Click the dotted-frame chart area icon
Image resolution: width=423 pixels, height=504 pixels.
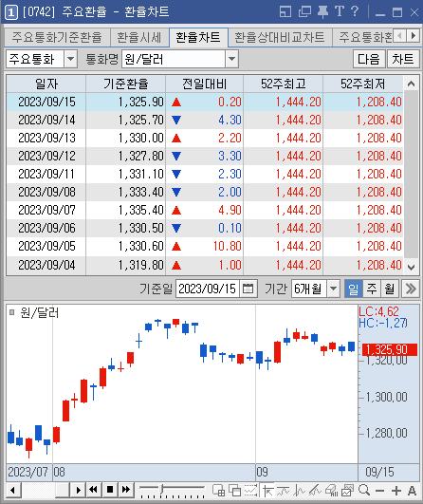pyautogui.click(x=250, y=491)
